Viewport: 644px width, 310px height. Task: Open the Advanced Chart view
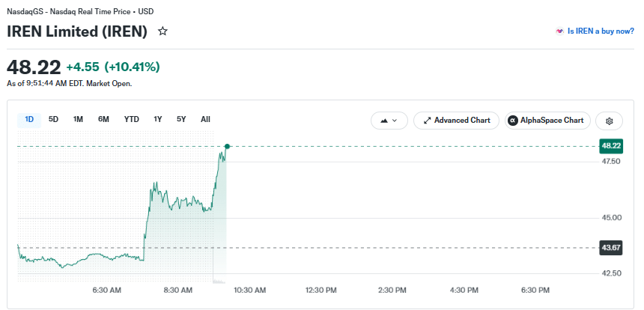click(x=456, y=121)
